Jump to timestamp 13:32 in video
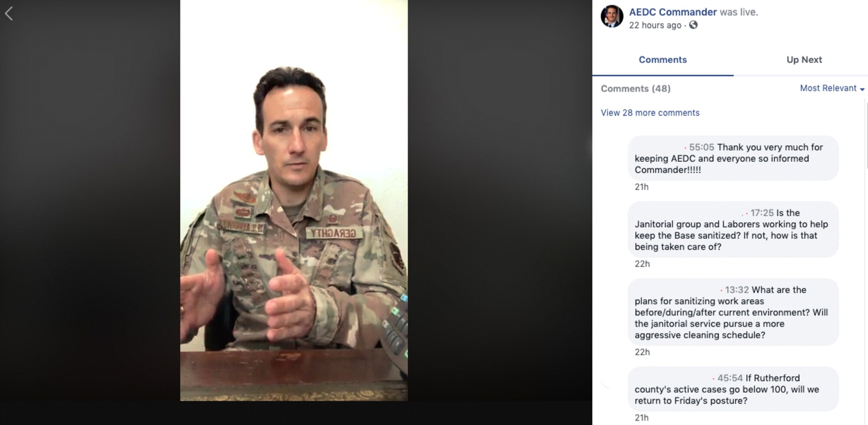Viewport: 868px width, 425px height. point(737,290)
